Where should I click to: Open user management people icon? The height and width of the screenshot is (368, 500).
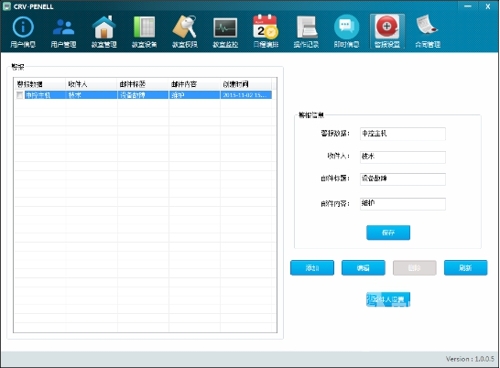click(63, 27)
